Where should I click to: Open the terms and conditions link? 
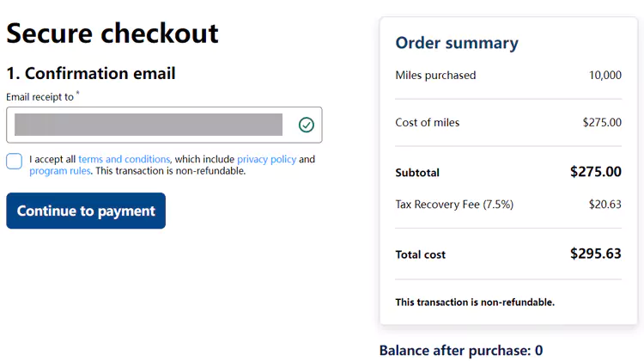(125, 159)
